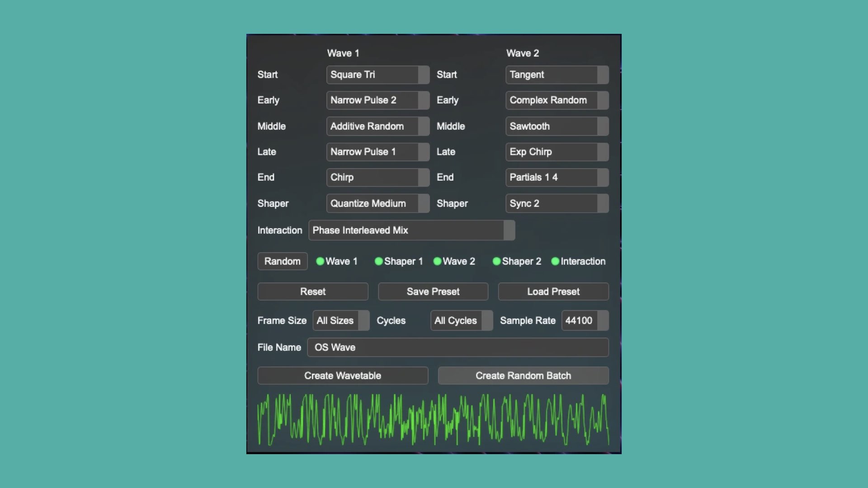Click the Reset button

pos(313,291)
